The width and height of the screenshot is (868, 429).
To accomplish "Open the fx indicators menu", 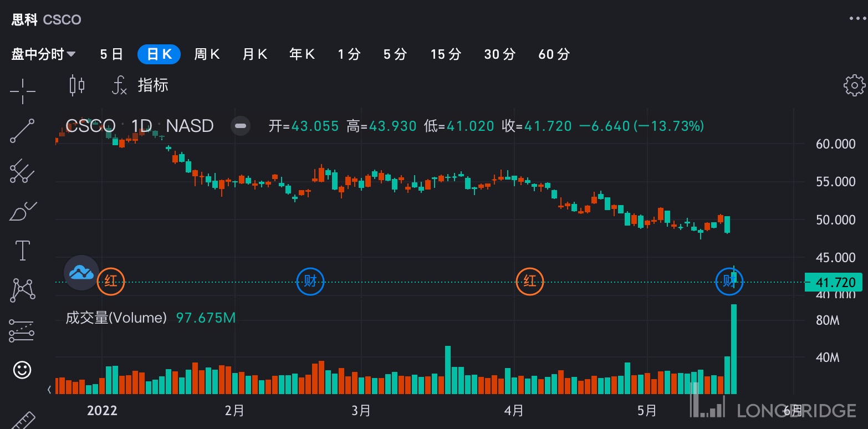I will 119,85.
